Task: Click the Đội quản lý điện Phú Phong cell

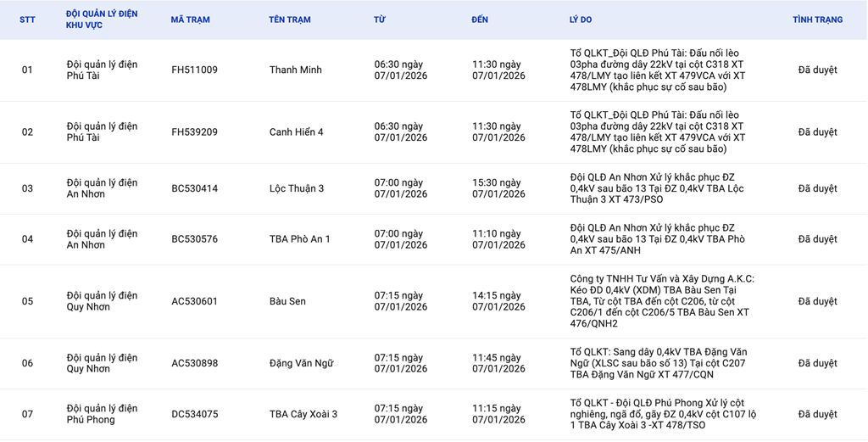Action: point(102,414)
